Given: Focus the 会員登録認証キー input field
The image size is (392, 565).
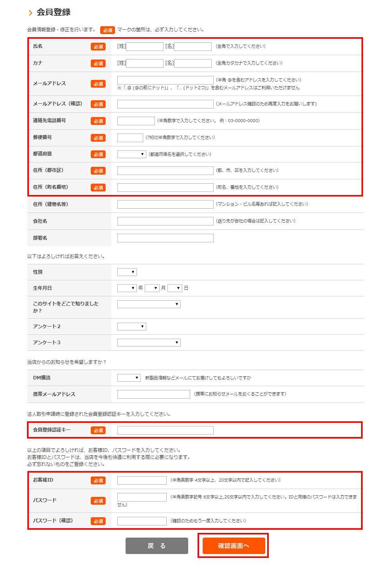Looking at the screenshot, I should (165, 430).
